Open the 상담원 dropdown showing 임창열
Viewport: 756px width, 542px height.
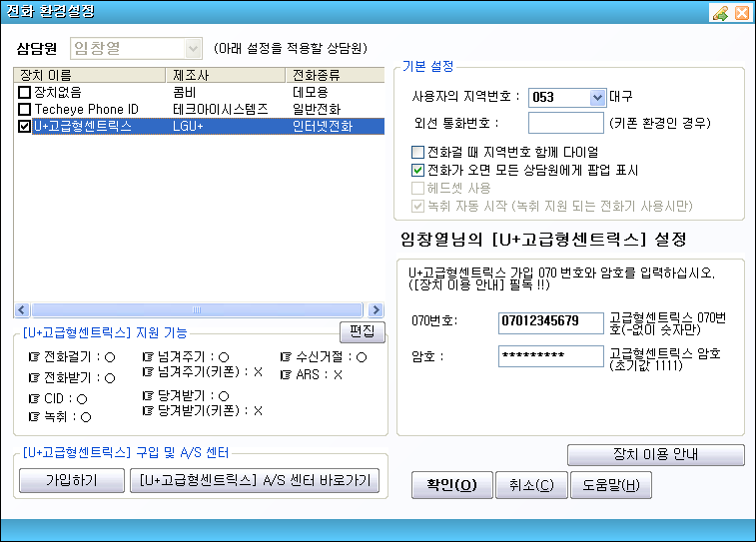[193, 48]
